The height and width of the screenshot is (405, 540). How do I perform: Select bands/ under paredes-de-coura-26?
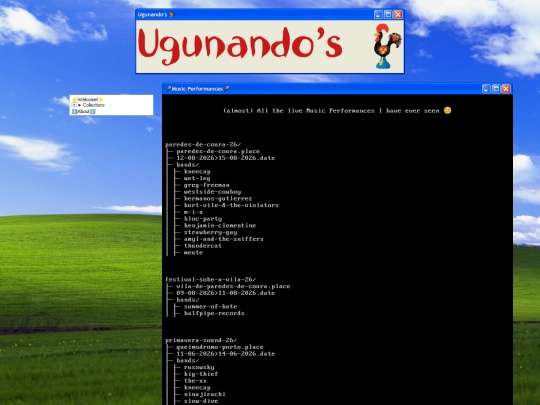(188, 165)
